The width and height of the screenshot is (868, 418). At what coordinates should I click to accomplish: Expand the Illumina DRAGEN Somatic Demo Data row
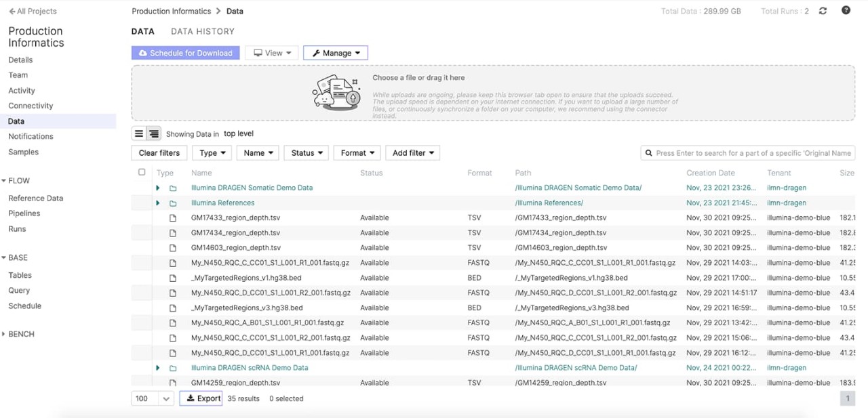coord(157,188)
